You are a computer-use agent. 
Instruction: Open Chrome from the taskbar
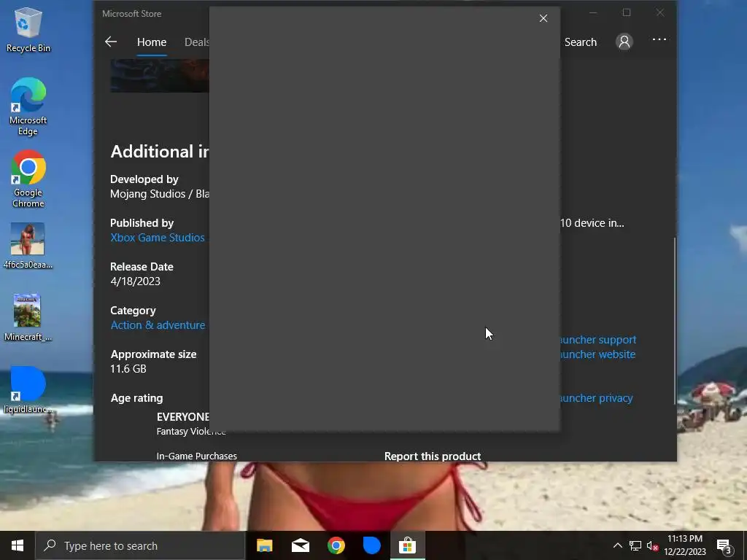[x=336, y=545]
